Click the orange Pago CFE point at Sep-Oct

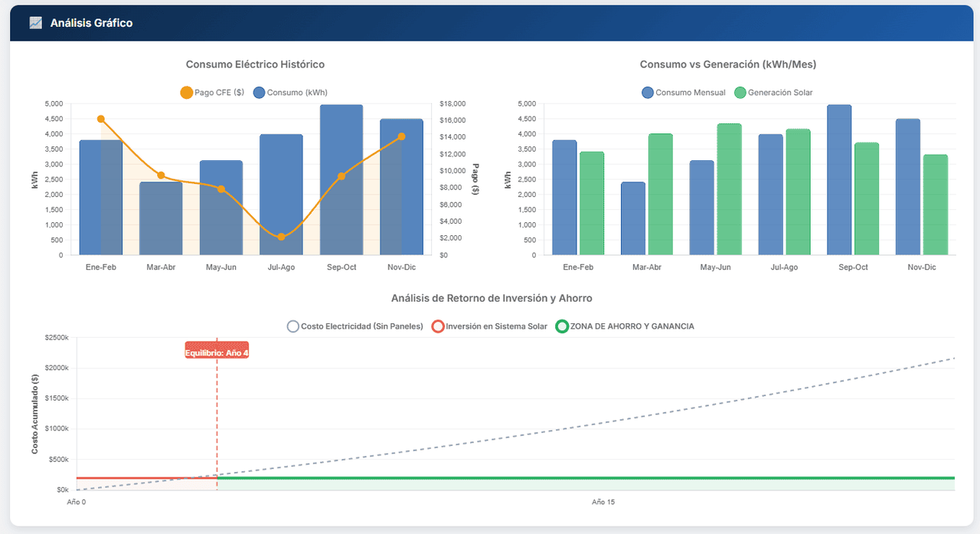tap(341, 176)
